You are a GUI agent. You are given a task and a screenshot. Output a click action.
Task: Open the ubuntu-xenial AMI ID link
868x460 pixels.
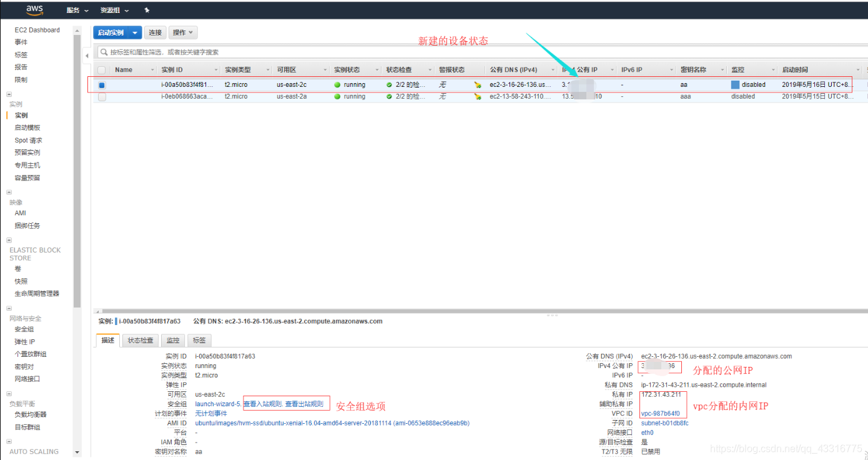(332, 423)
